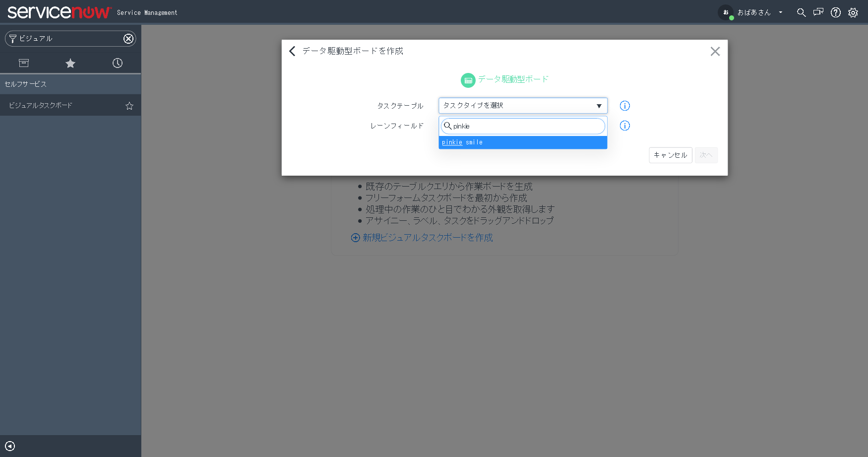Open the global search magnifier
This screenshot has height=457, width=868.
(802, 12)
